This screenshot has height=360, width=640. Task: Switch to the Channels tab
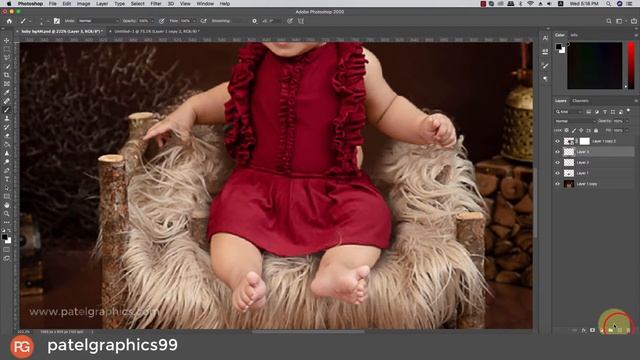point(580,101)
